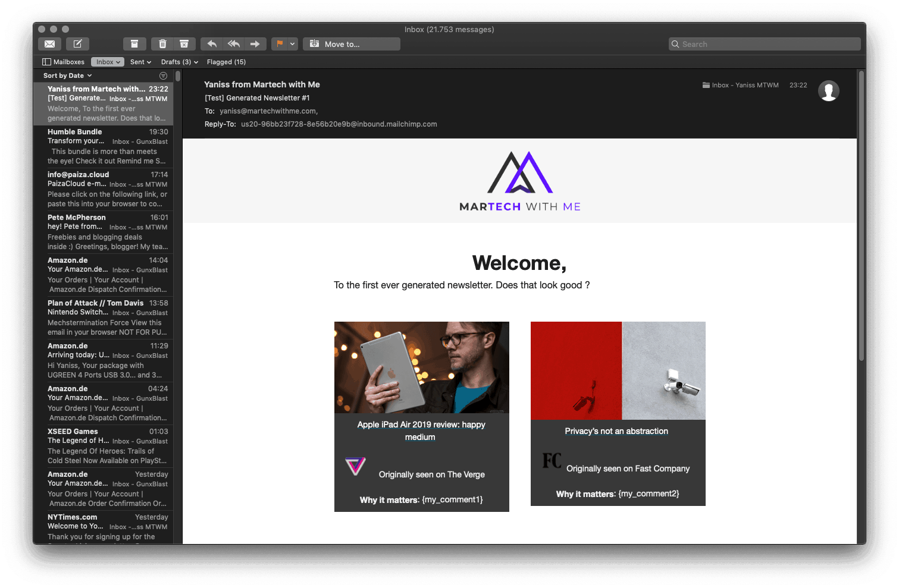The width and height of the screenshot is (899, 588).
Task: Flag the message with orange flag
Action: click(280, 44)
